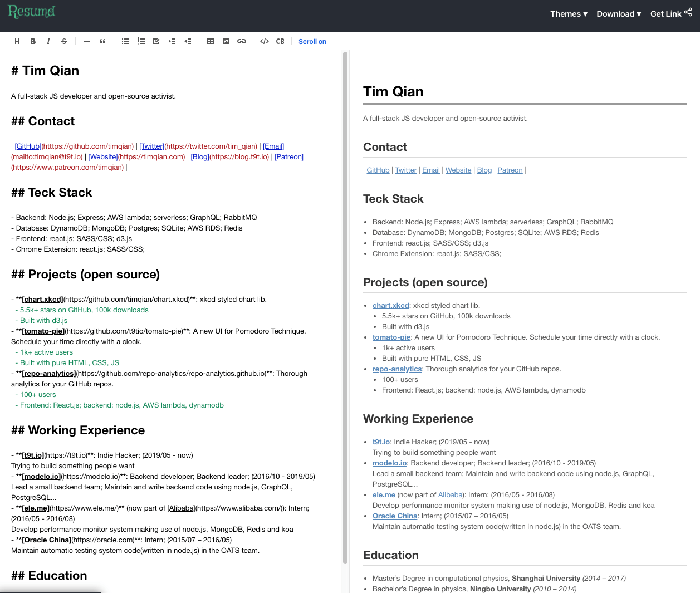Open the Themes dropdown menu

(569, 14)
